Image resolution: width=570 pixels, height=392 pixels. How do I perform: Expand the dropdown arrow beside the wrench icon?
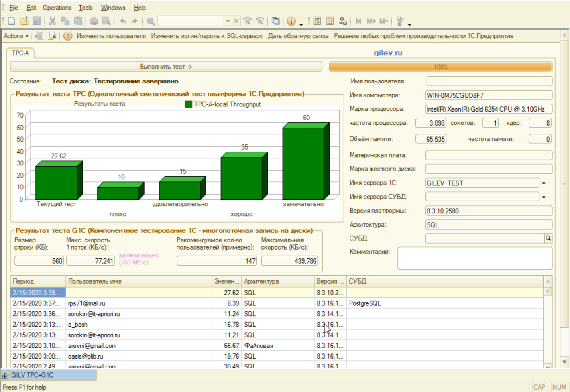pyautogui.click(x=409, y=24)
